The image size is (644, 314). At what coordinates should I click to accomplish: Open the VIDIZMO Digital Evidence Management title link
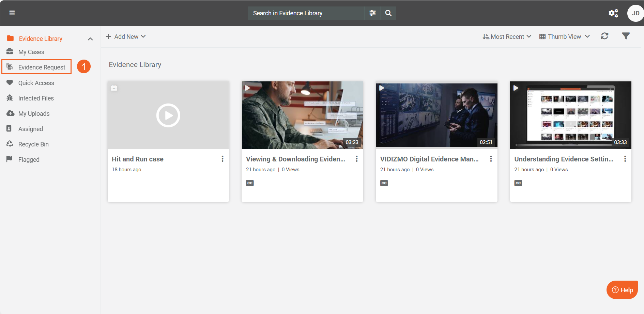point(429,159)
